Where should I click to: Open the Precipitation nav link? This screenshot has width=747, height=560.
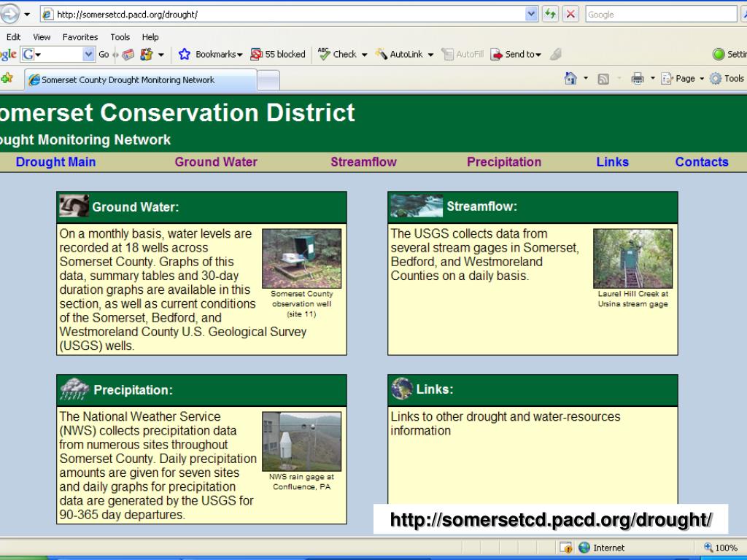tap(504, 162)
